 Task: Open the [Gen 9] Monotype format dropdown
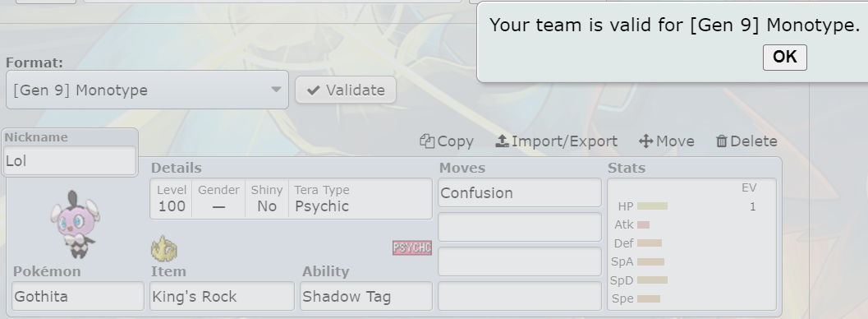(x=147, y=90)
